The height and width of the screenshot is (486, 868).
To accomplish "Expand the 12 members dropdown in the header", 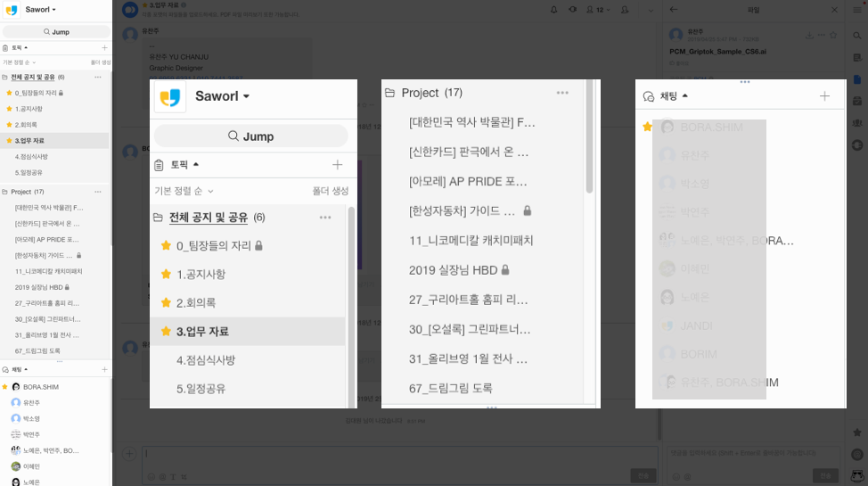I will click(600, 9).
